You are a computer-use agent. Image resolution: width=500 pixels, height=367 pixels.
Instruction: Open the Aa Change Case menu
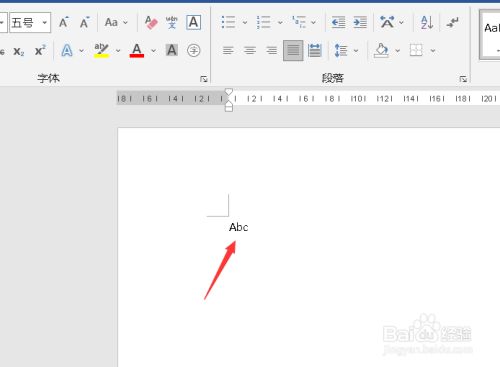click(x=116, y=22)
